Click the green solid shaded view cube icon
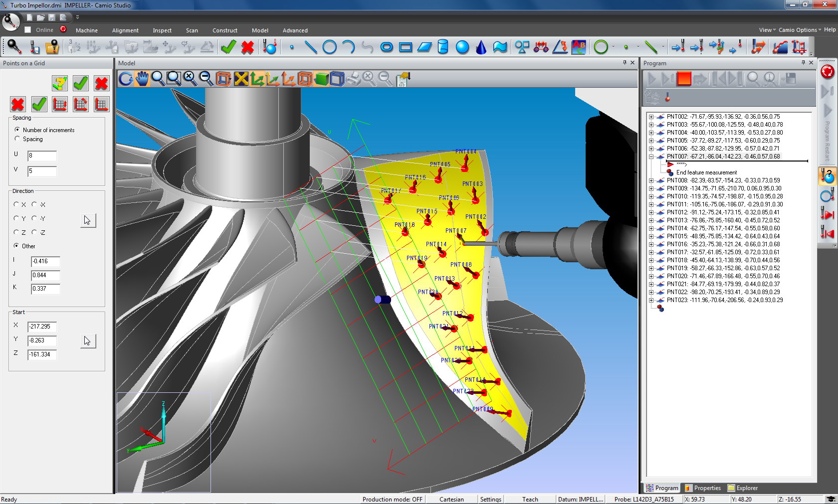The image size is (838, 504). pos(322,79)
